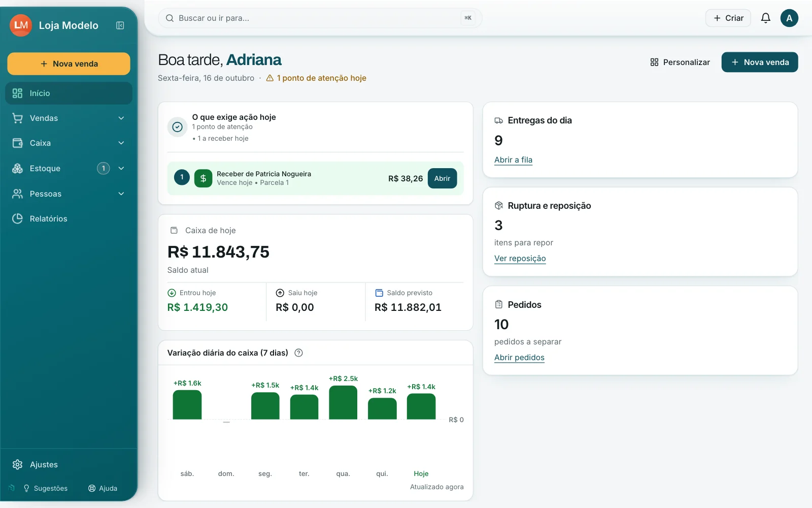Expand the Caixa submenu chevron
Viewport: 812px width, 508px height.
pos(121,143)
